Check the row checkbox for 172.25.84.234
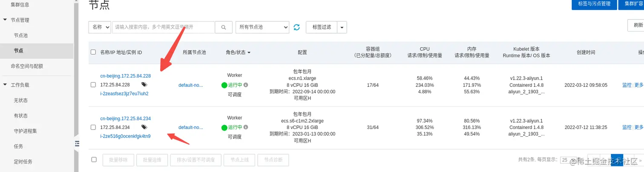 point(93,127)
